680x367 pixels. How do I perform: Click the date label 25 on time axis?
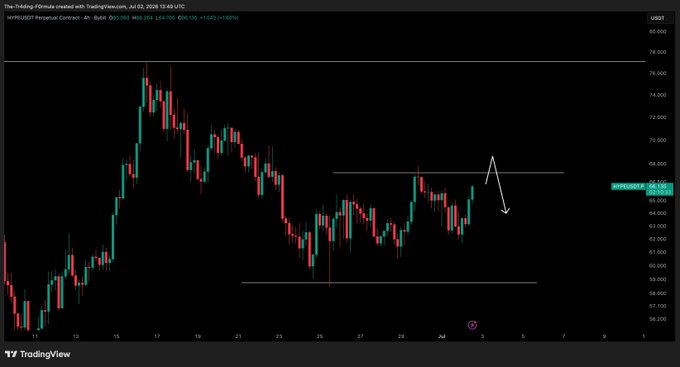click(320, 336)
